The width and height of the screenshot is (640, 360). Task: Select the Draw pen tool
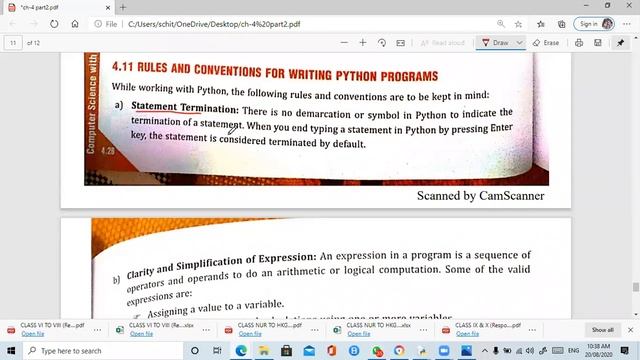(x=496, y=42)
